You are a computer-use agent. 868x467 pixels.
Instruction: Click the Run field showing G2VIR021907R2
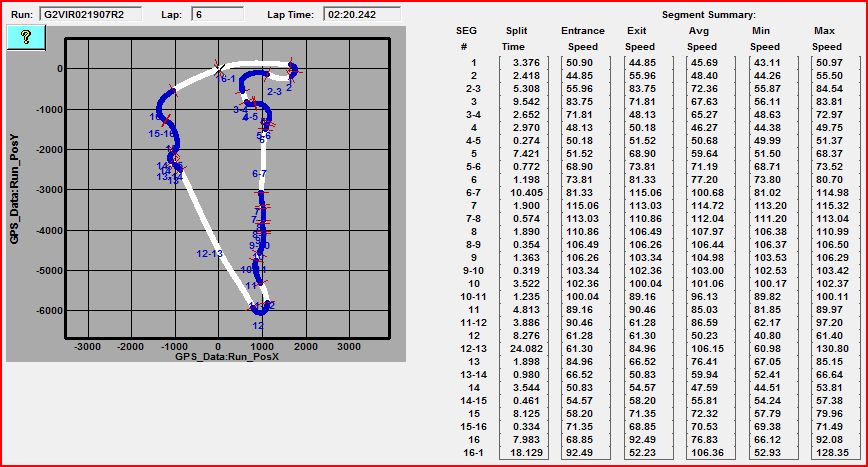(90, 14)
